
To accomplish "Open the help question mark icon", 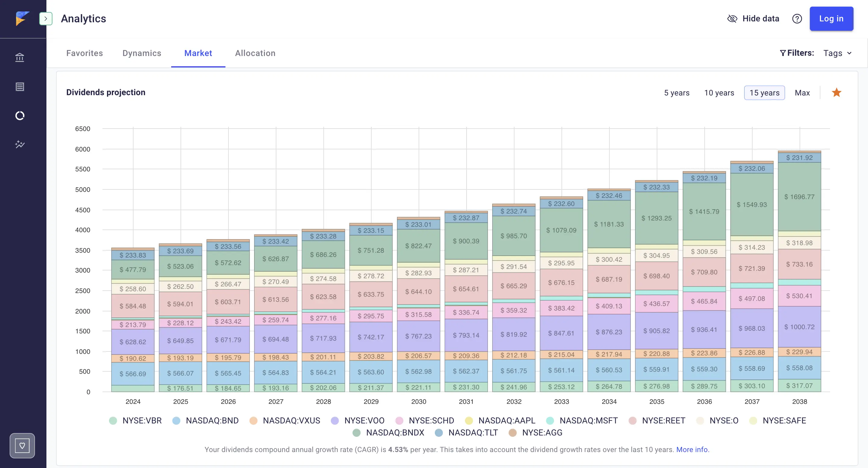I will [797, 18].
